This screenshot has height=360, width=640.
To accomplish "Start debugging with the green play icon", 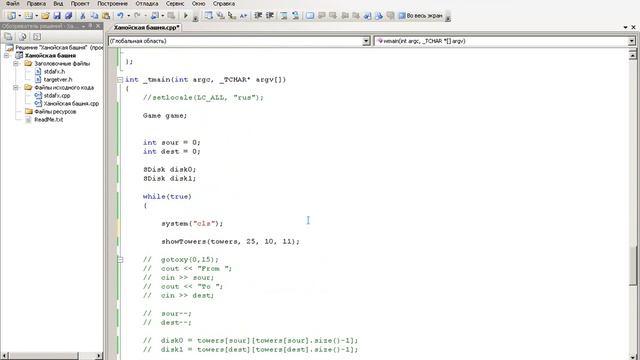I will click(186, 16).
